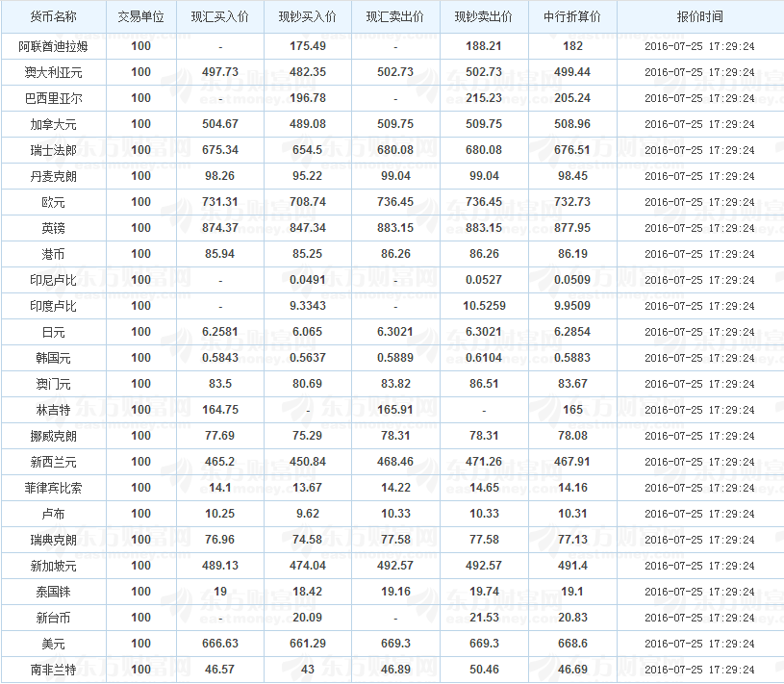Click the 0.0491 Indonesian rupiah value
The height and width of the screenshot is (684, 784).
[308, 280]
